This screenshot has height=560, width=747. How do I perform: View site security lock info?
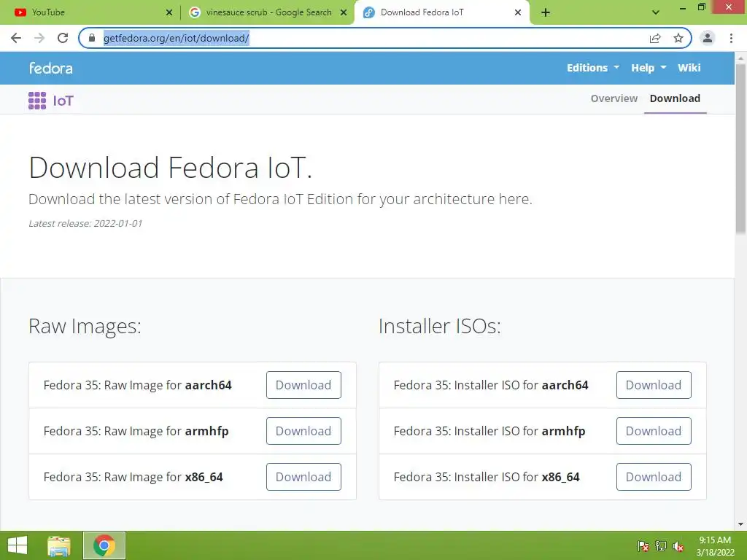pyautogui.click(x=92, y=38)
